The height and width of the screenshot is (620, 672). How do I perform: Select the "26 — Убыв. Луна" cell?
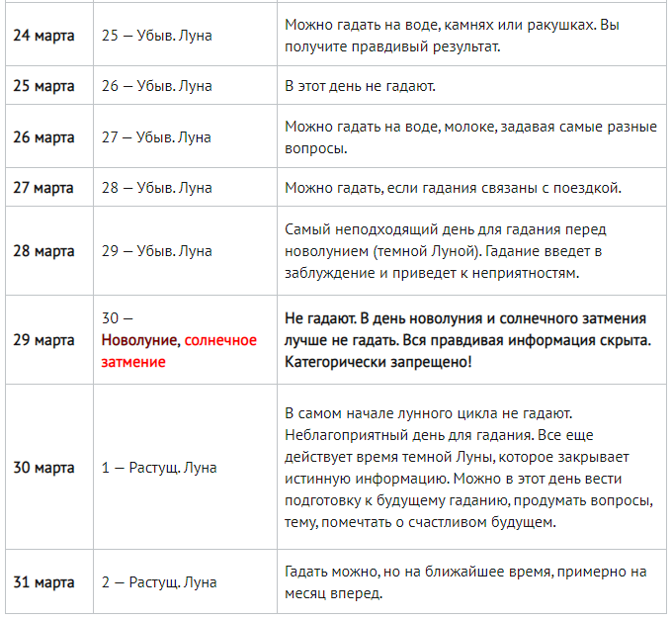pyautogui.click(x=156, y=86)
